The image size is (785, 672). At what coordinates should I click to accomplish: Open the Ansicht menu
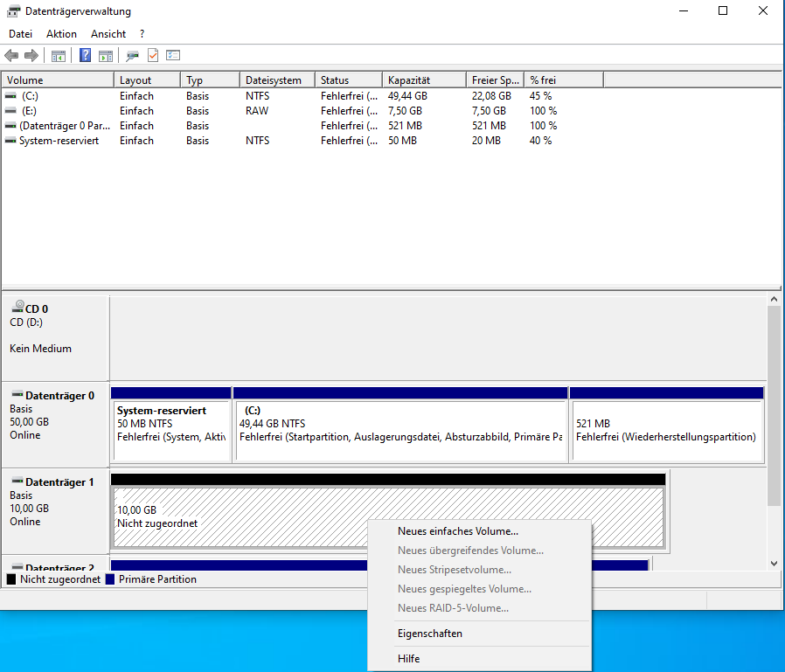point(108,33)
